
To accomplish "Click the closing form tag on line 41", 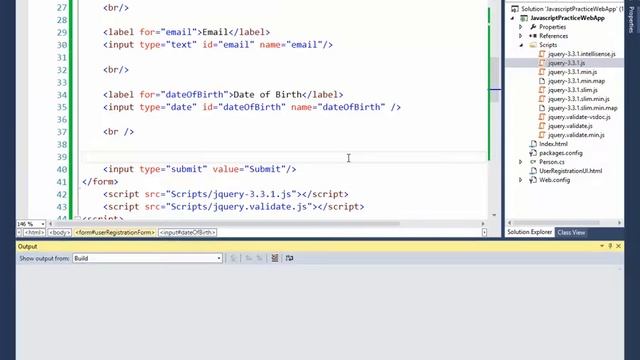I will click(100, 182).
